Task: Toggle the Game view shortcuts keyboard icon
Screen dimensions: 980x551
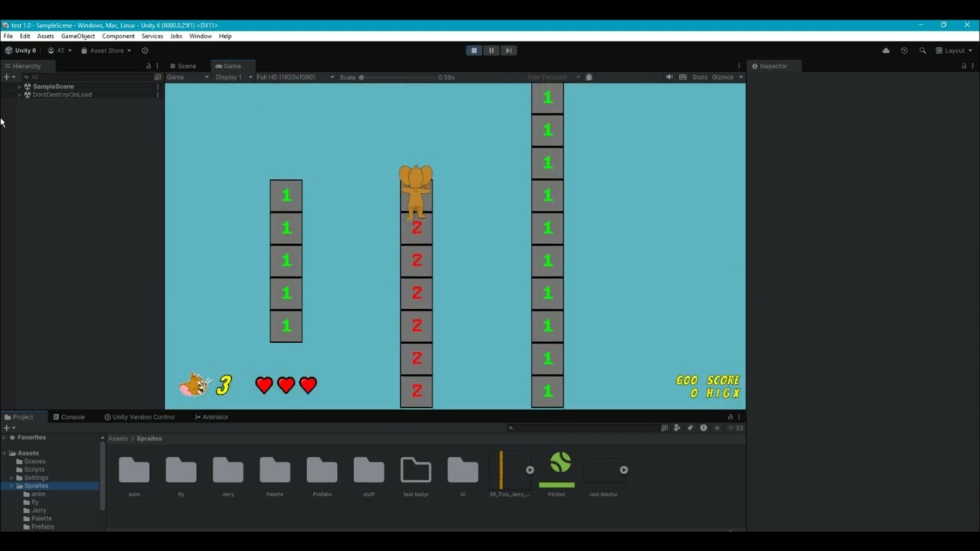Action: (683, 77)
